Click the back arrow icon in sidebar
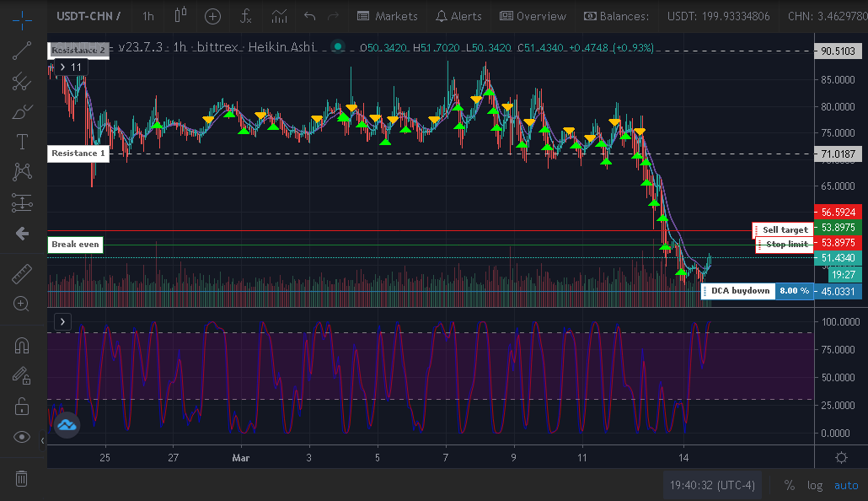 pos(22,234)
